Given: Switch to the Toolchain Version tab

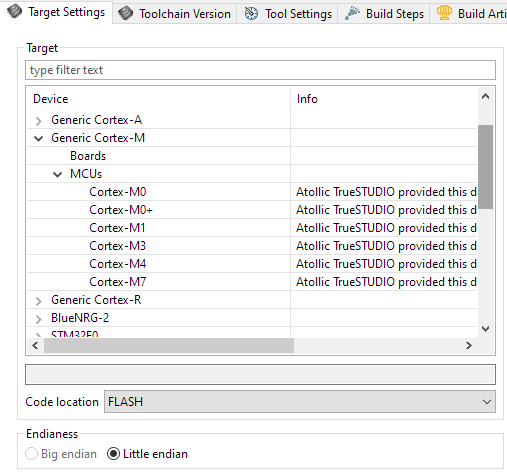Looking at the screenshot, I should coord(175,14).
